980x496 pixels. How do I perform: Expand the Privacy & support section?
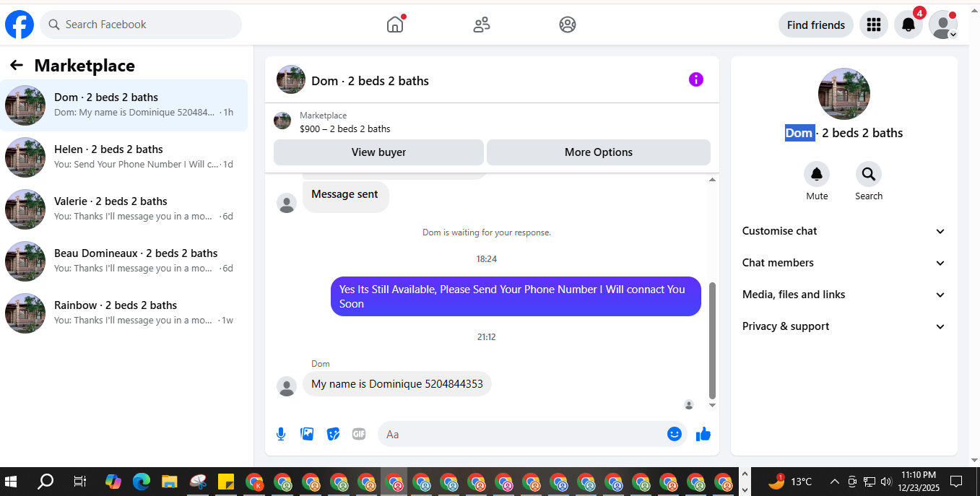click(844, 326)
